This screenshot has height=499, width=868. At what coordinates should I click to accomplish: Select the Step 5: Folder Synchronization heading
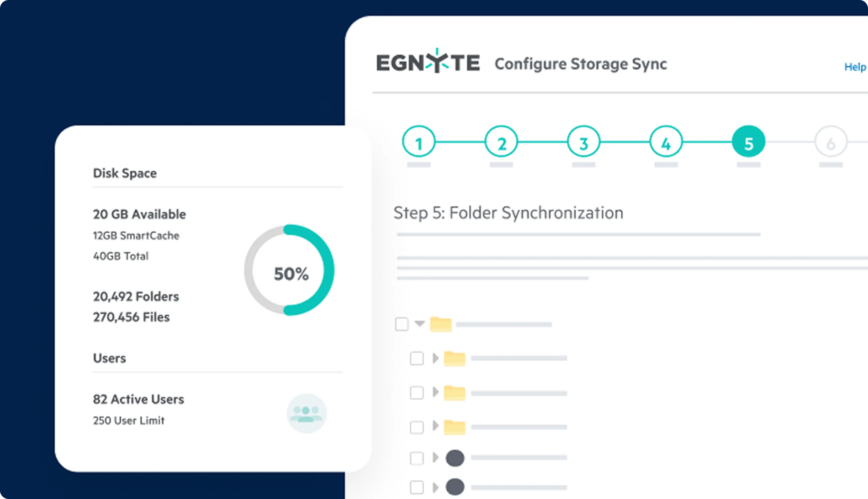tap(509, 213)
